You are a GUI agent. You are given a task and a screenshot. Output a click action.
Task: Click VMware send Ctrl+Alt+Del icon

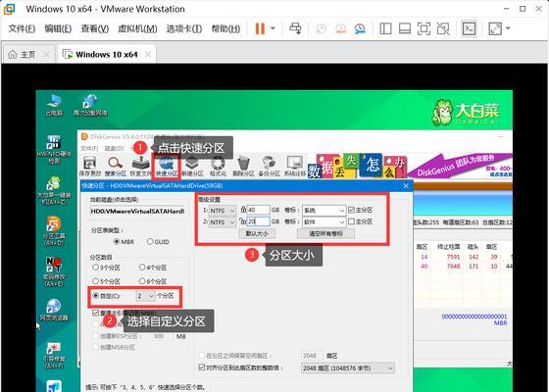[296, 28]
